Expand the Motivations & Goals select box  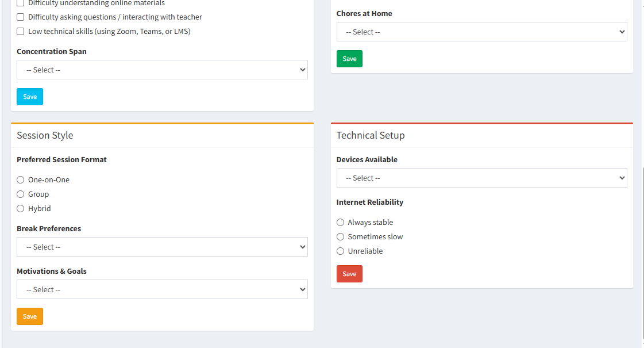(x=162, y=289)
